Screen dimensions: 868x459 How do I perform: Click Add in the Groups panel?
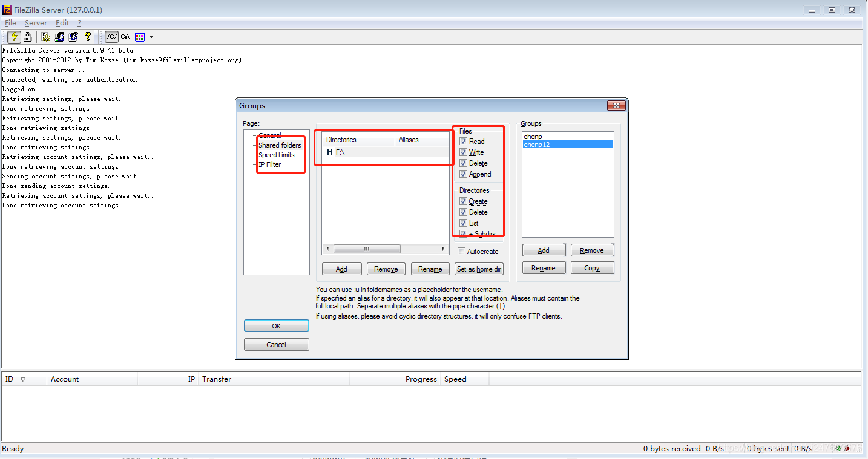(544, 250)
